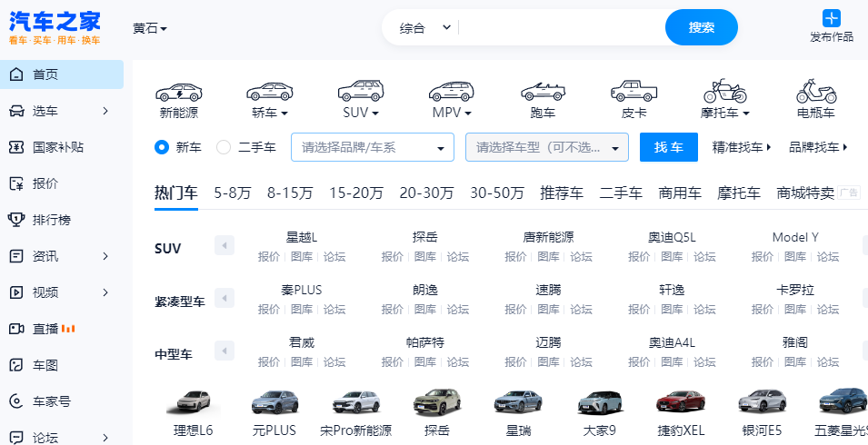Select the 轿车 car category icon
Screen dimensions: 868x445
click(x=270, y=92)
